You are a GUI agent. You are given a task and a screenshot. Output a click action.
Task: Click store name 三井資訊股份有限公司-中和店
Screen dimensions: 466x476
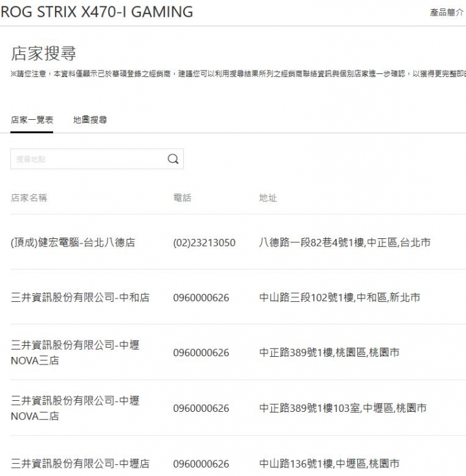coord(80,297)
